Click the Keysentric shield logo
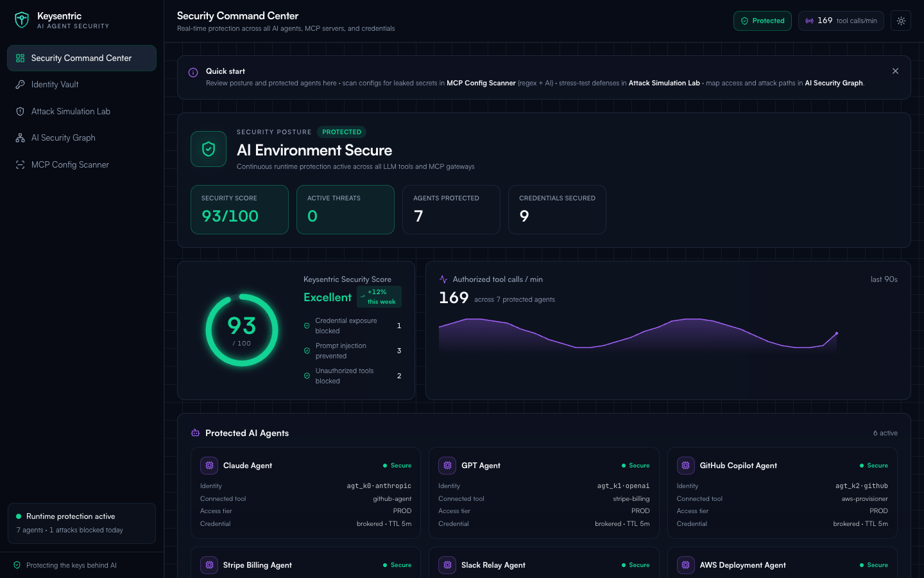The image size is (924, 578). [x=22, y=20]
